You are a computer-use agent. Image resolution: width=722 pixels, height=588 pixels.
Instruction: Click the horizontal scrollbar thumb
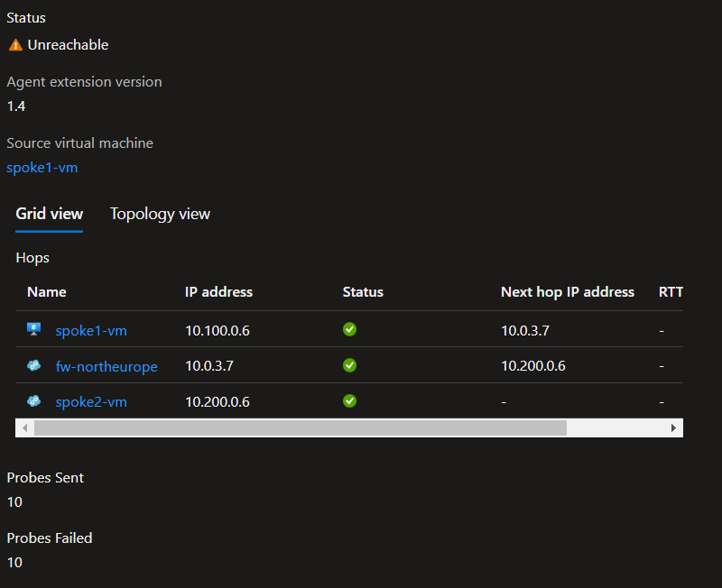[300, 427]
